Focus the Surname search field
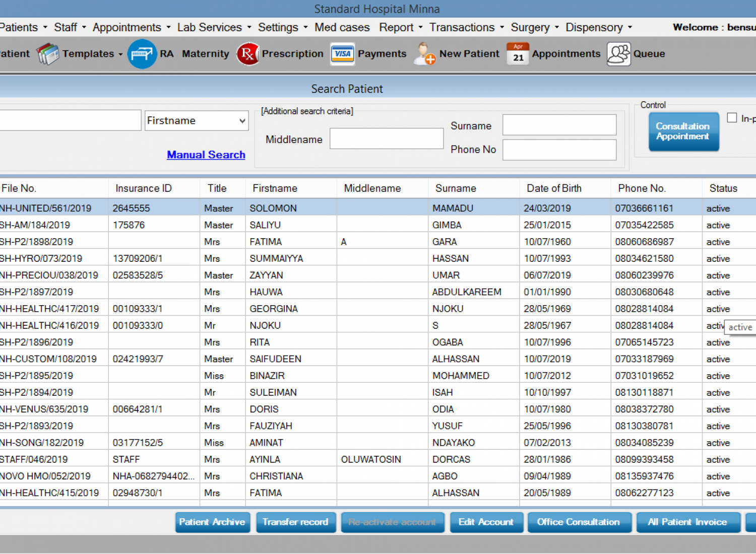 559,125
